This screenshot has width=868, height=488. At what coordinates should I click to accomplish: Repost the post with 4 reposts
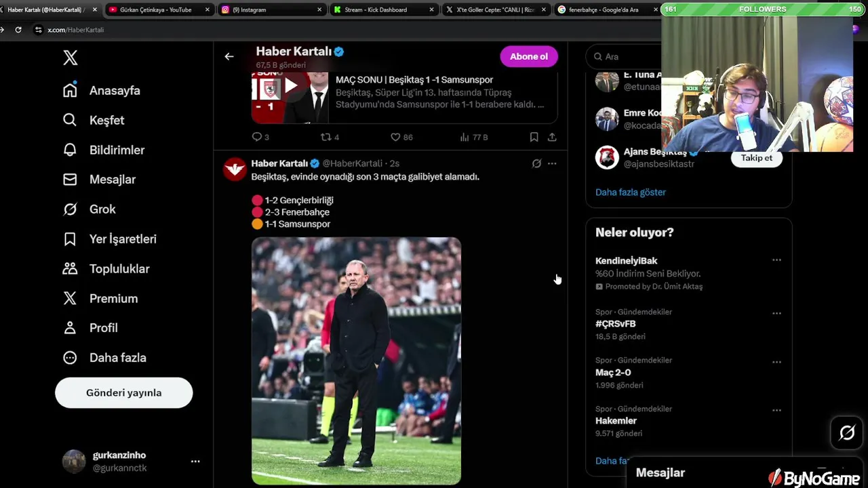coord(330,137)
